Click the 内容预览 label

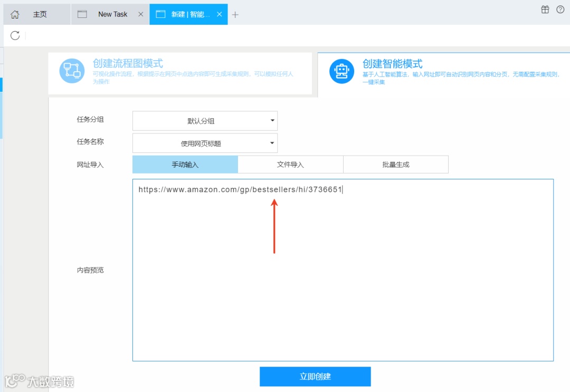(90, 270)
